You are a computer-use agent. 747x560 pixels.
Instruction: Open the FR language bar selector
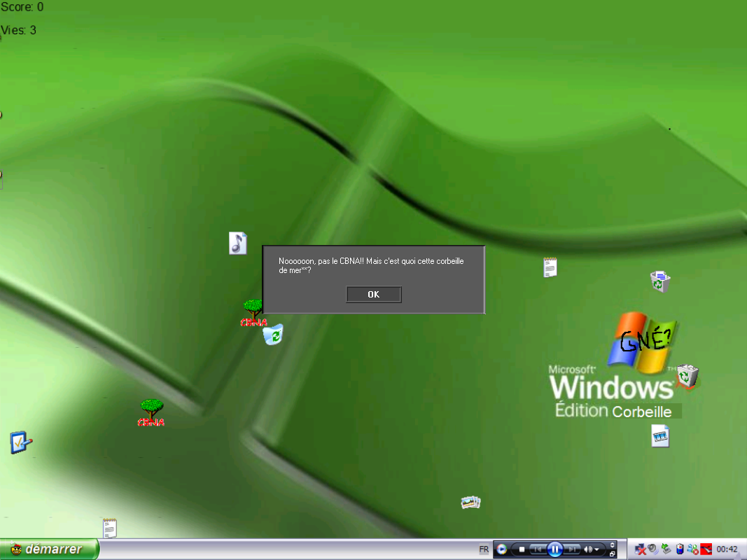coord(484,549)
